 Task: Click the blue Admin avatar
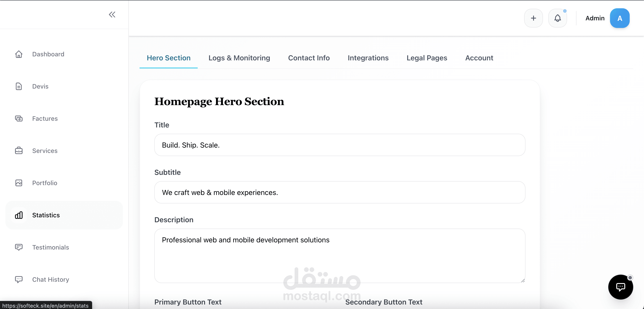pos(619,18)
